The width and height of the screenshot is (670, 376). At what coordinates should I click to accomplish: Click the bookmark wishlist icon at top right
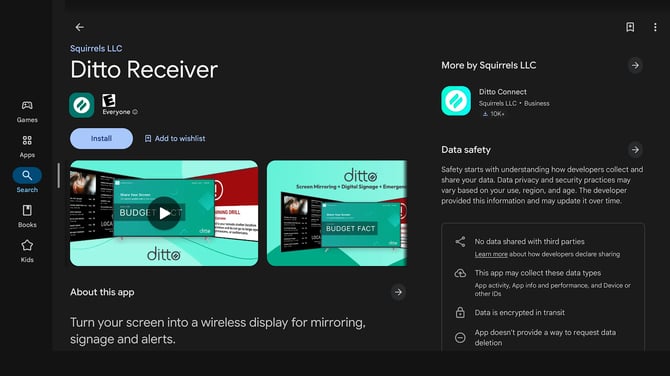[630, 27]
